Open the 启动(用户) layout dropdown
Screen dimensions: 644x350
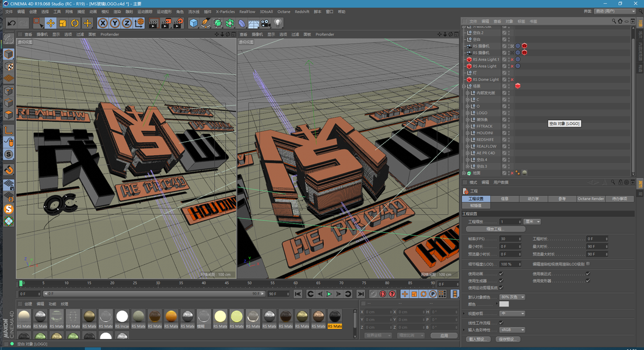tap(614, 11)
